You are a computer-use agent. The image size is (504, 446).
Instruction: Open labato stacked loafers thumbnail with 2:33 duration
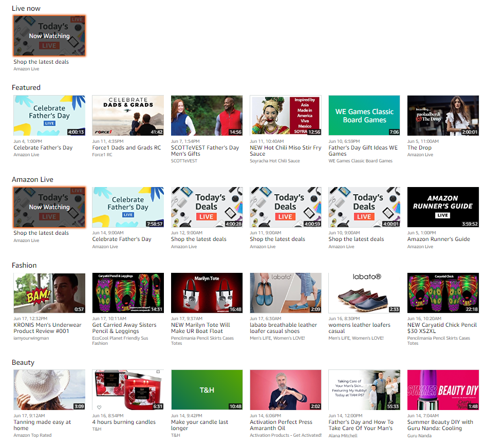pyautogui.click(x=364, y=293)
